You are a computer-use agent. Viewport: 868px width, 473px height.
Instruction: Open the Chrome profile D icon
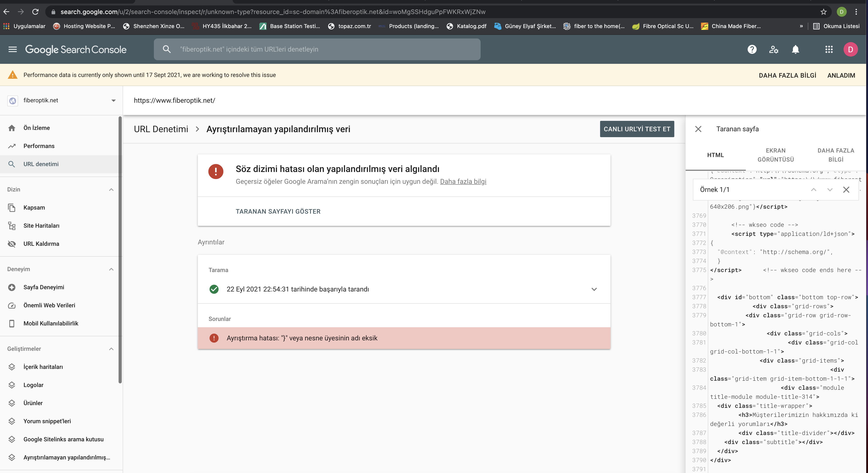tap(841, 12)
